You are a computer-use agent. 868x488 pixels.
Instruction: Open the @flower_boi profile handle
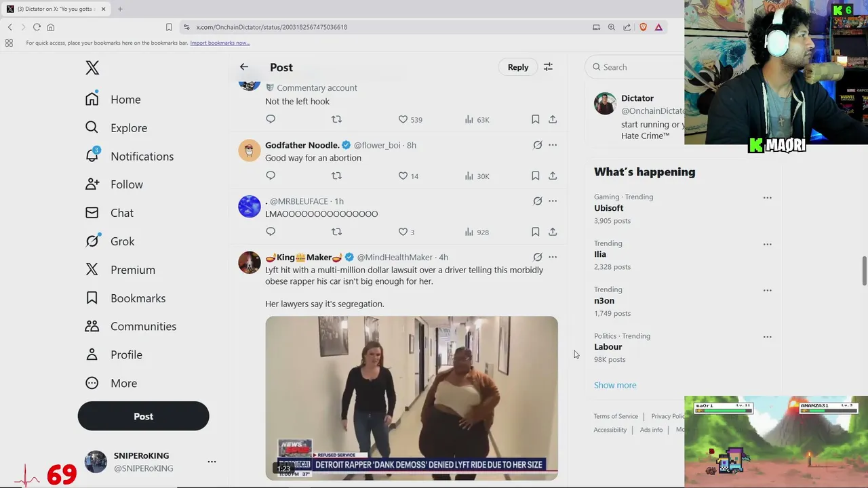tap(377, 145)
